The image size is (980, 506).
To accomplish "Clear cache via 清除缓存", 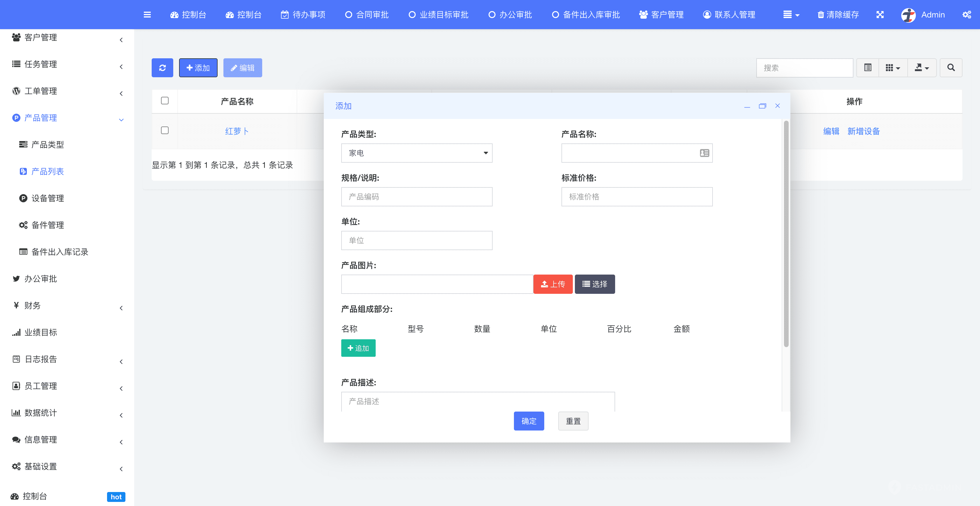I will pyautogui.click(x=838, y=15).
